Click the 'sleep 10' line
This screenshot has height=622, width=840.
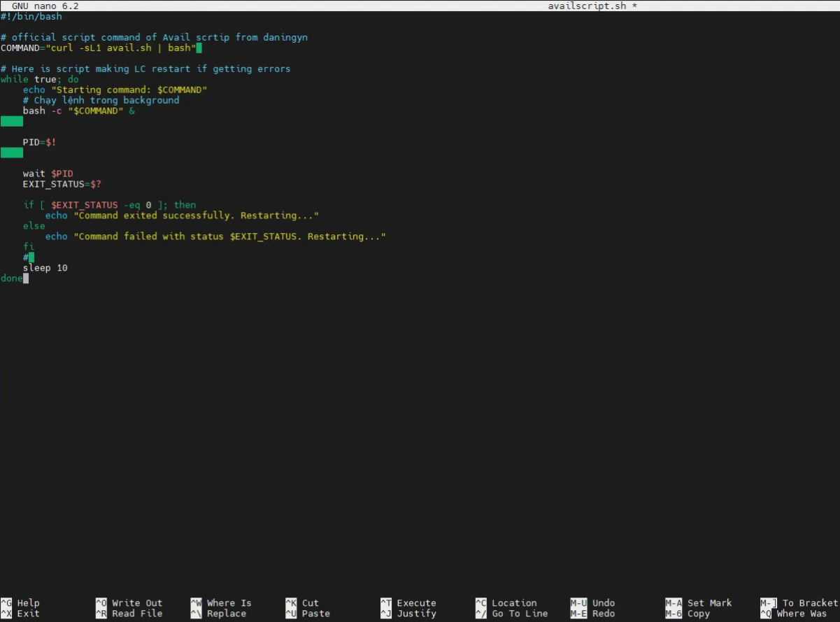[45, 268]
